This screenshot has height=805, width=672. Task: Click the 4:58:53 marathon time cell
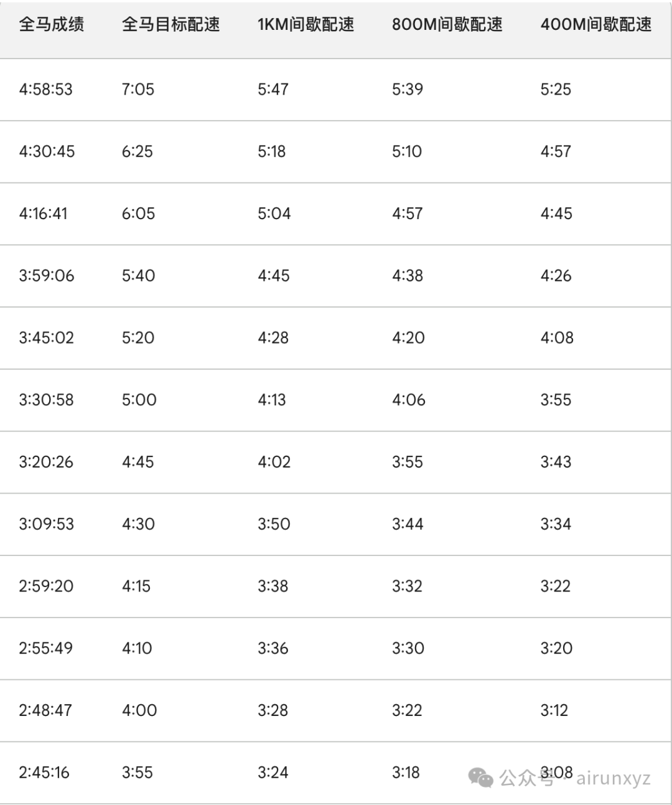(45, 90)
